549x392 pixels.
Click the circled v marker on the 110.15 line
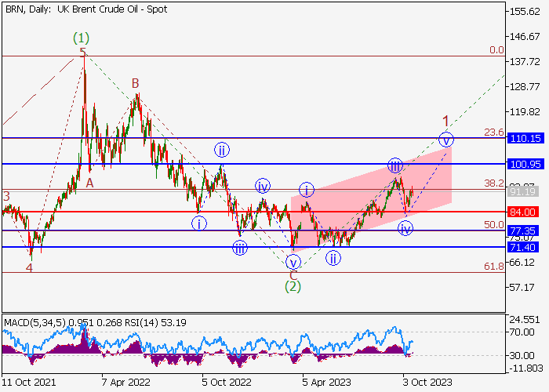tap(446, 140)
